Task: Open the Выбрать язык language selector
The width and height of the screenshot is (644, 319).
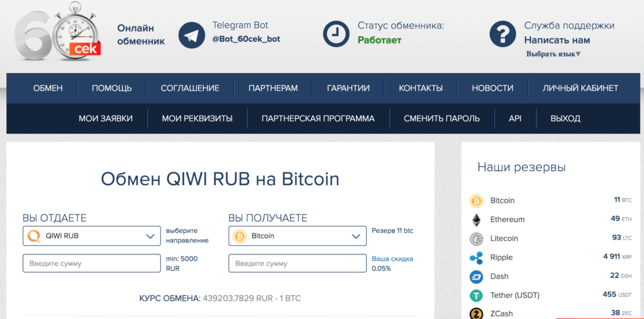Action: (x=553, y=54)
